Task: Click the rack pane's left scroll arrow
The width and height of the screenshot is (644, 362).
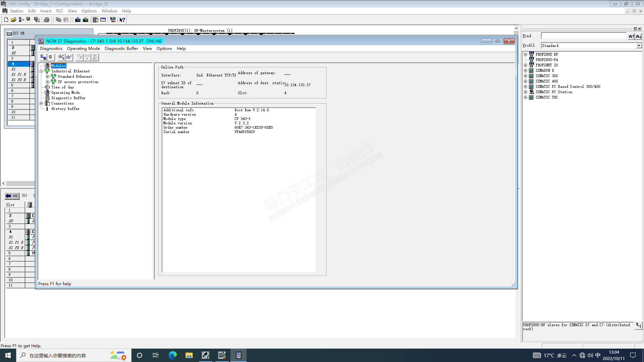Action: (x=3, y=184)
